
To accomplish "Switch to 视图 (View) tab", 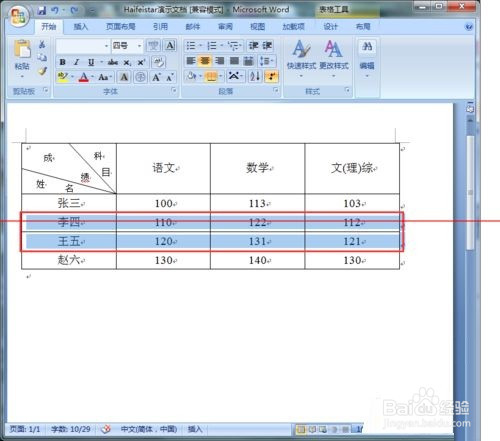I will pyautogui.click(x=258, y=27).
